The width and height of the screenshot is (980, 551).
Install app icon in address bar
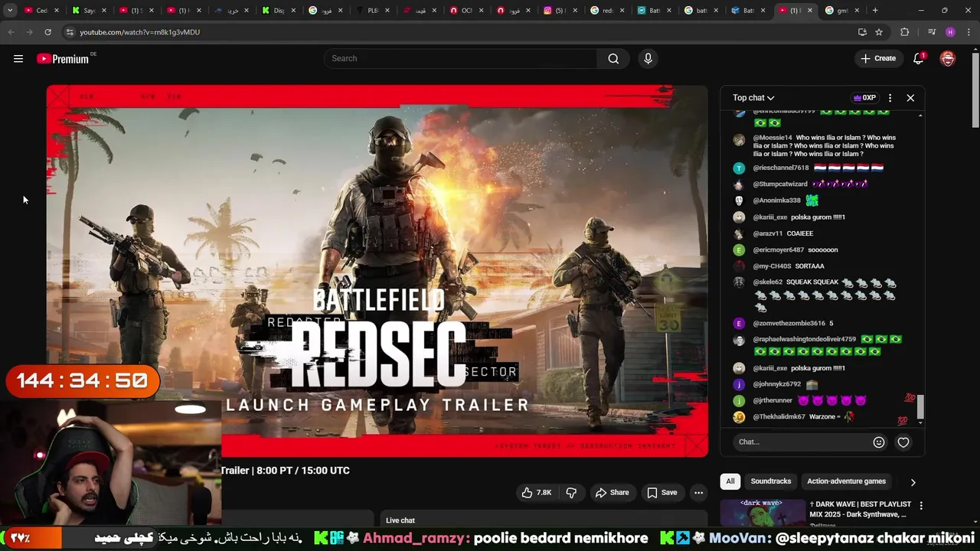[x=862, y=32]
